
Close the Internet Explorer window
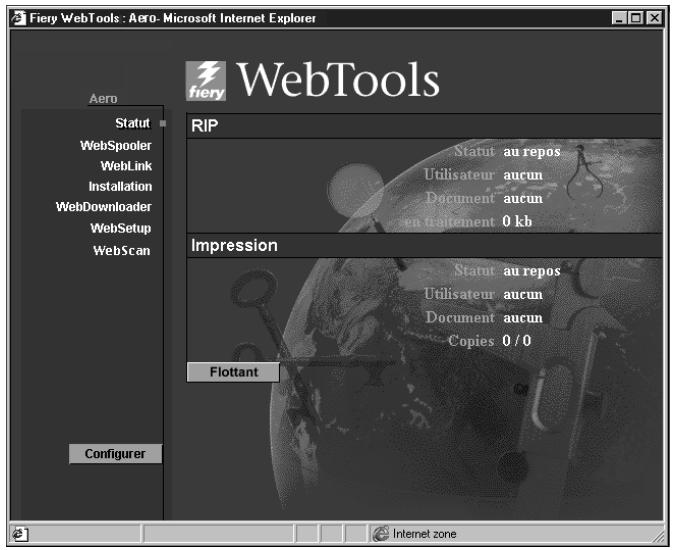654,18
